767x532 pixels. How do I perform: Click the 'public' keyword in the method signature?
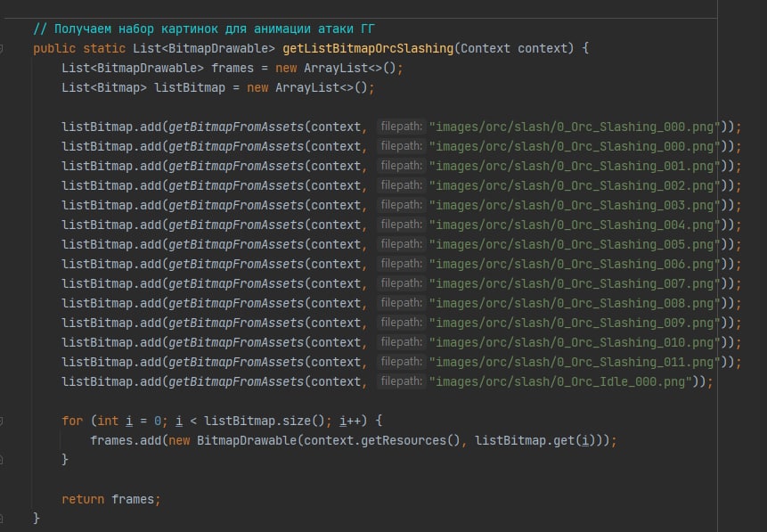pos(54,48)
